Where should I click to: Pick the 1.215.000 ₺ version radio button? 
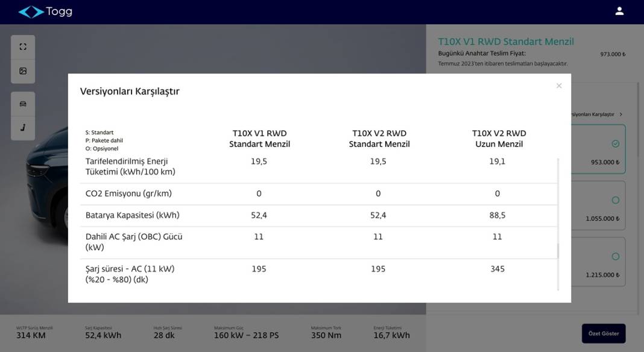click(x=615, y=256)
